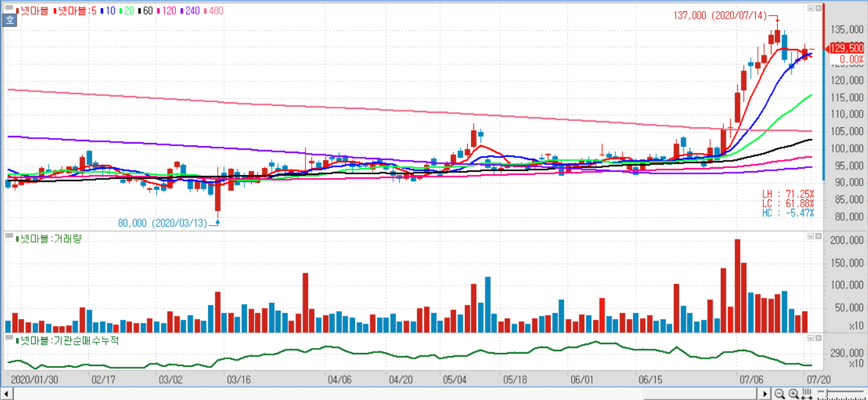The image size is (868, 400).
Task: Click the bar-spacing adjust icon
Action: (x=807, y=394)
